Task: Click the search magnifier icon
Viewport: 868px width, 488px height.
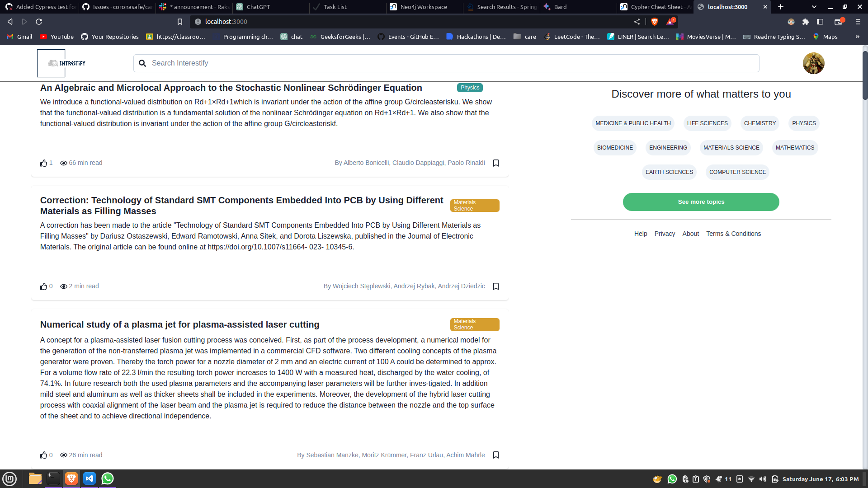Action: pyautogui.click(x=142, y=63)
